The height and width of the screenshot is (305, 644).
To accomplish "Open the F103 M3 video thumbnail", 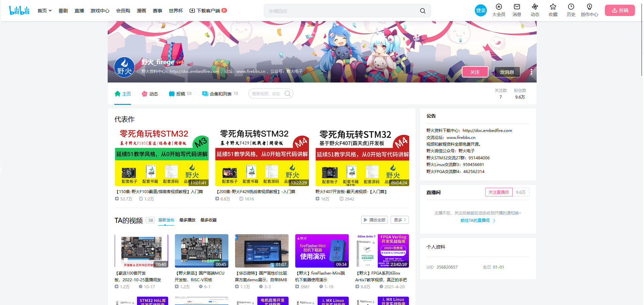I will click(162, 157).
